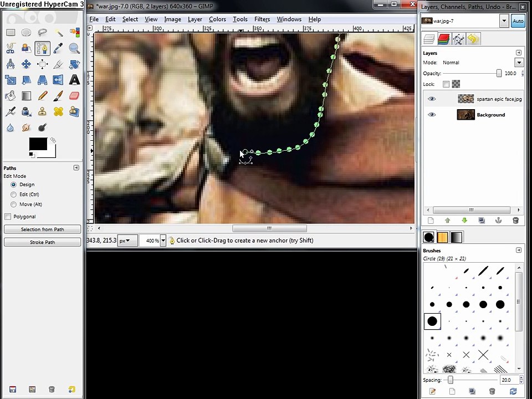The width and height of the screenshot is (532, 399).
Task: Pick the Pencil tool
Action: point(42,96)
